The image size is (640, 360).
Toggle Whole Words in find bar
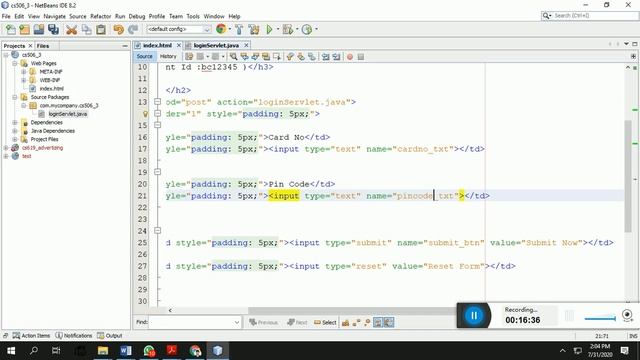356,322
